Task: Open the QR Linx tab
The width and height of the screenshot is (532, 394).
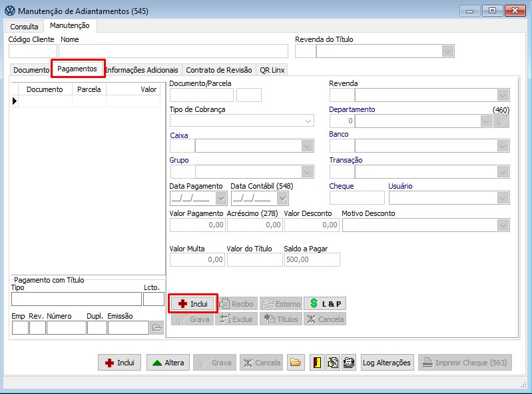Action: 272,69
